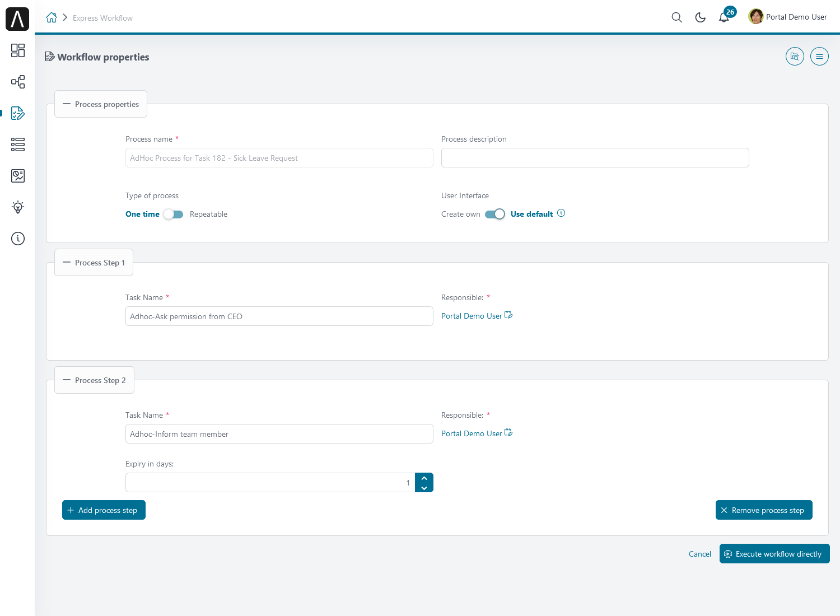This screenshot has height=616, width=840.
Task: Open the task list sidebar item
Action: (18, 144)
